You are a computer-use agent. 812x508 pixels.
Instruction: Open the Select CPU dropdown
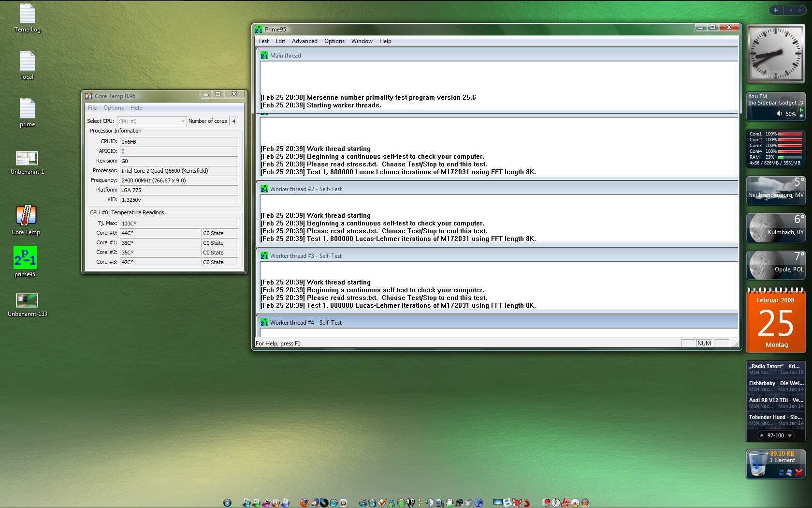coord(152,121)
